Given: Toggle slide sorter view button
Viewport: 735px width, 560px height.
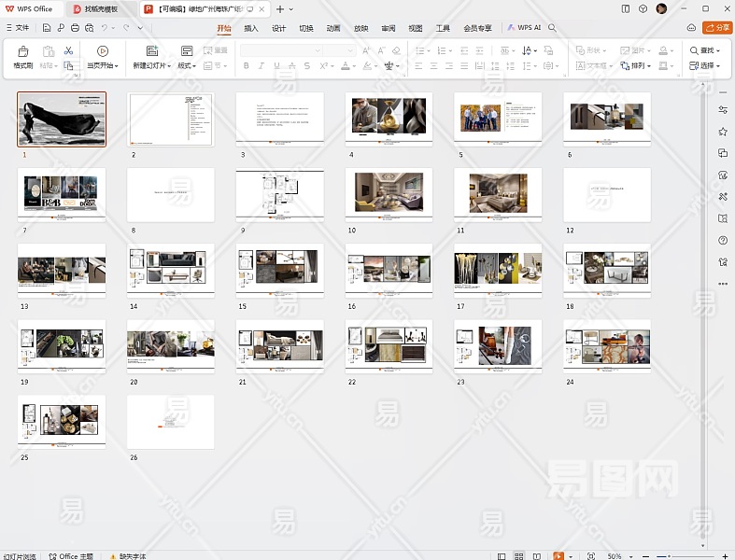Looking at the screenshot, I should click(x=519, y=555).
